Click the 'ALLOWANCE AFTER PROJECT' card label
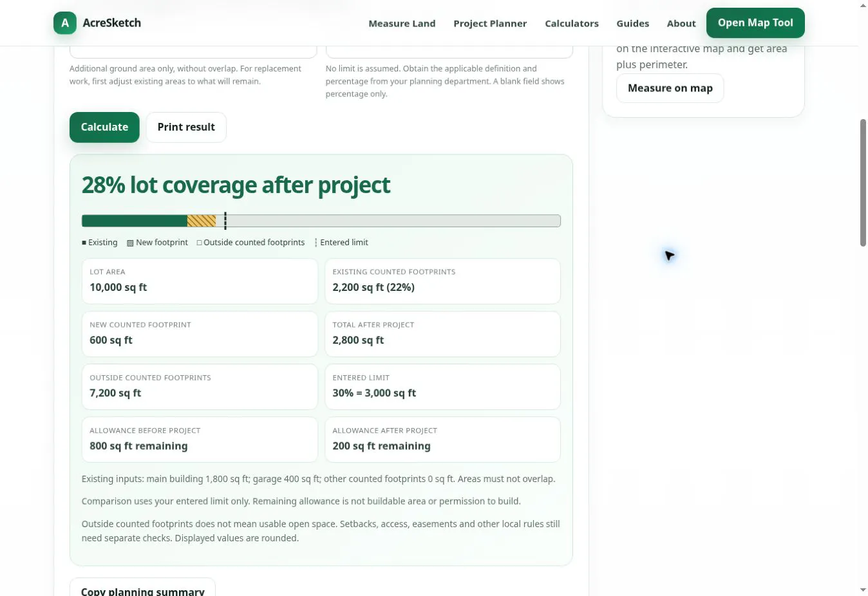 point(384,431)
